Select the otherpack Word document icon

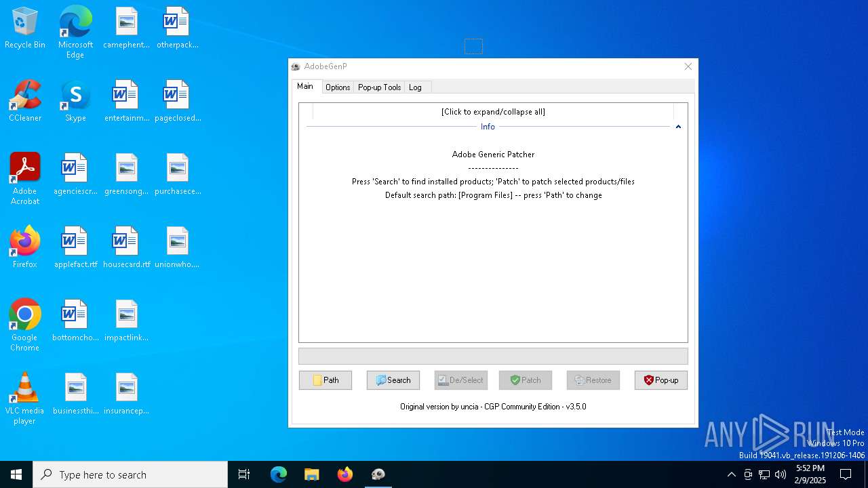[177, 28]
